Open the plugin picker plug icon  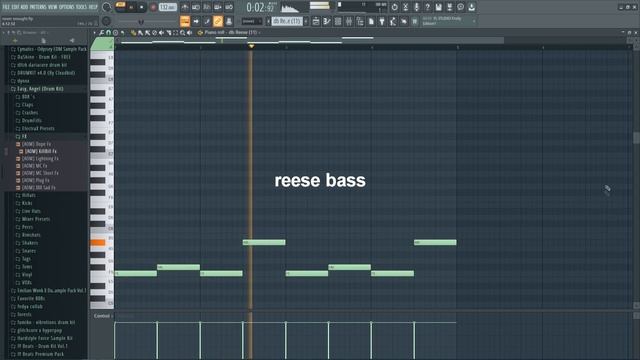pos(382,21)
